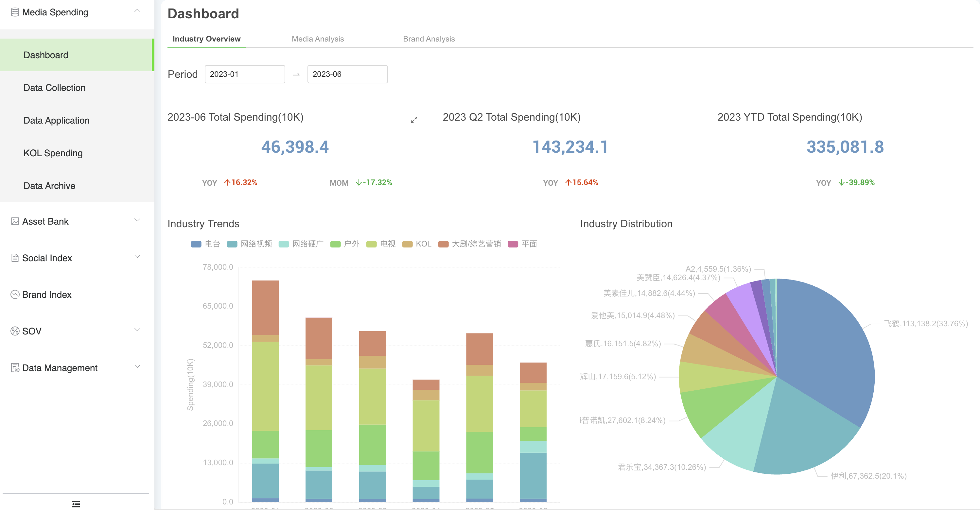Screen dimensions: 980x510
Task: Click the Media Spending database icon
Action: [15, 12]
